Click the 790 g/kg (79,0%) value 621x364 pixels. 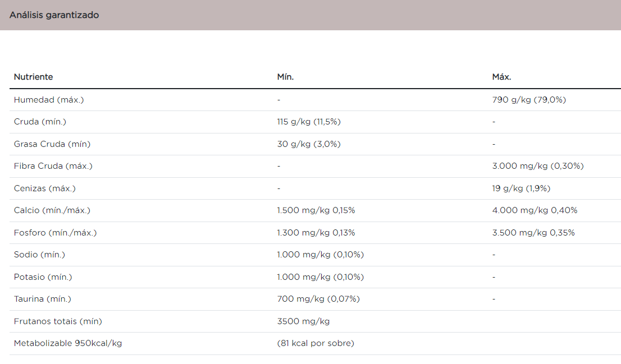pos(529,100)
